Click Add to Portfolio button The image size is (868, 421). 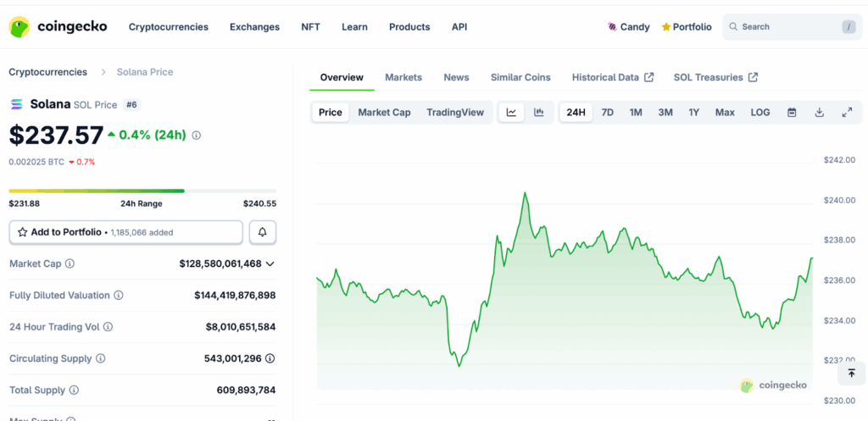pos(125,232)
